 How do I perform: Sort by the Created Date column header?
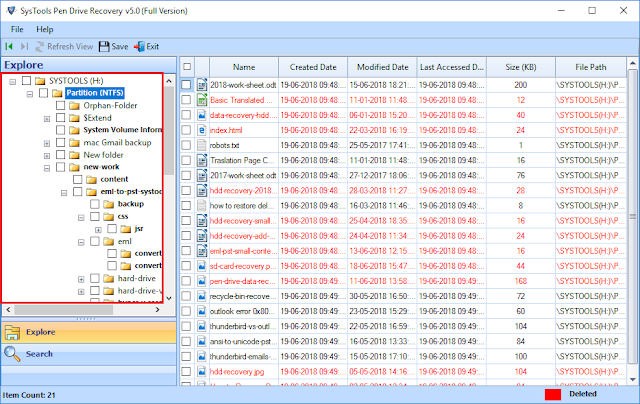tap(313, 67)
